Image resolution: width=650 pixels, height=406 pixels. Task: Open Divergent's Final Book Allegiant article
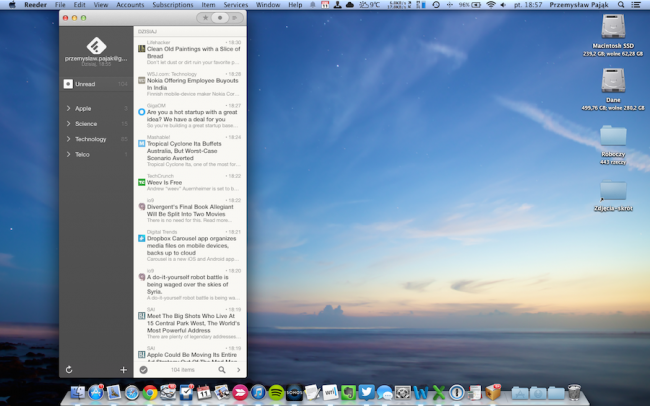pos(190,211)
